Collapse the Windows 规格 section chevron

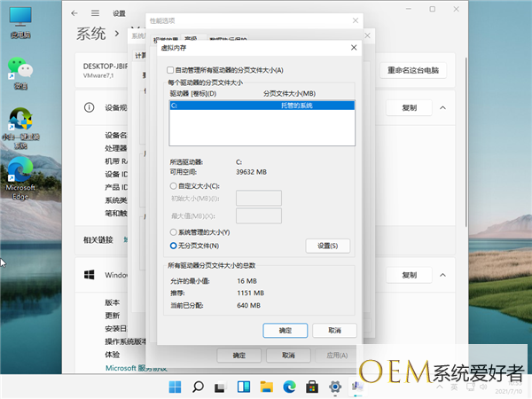coord(443,275)
